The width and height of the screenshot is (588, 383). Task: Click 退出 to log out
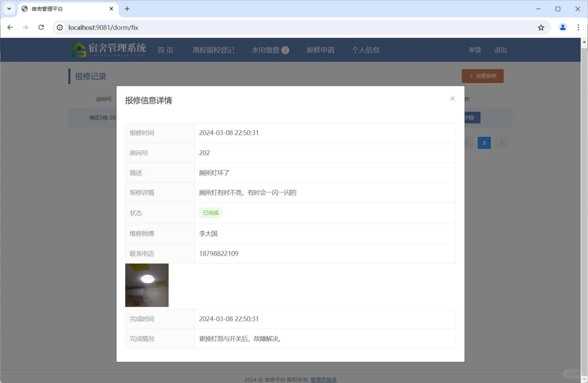(500, 50)
